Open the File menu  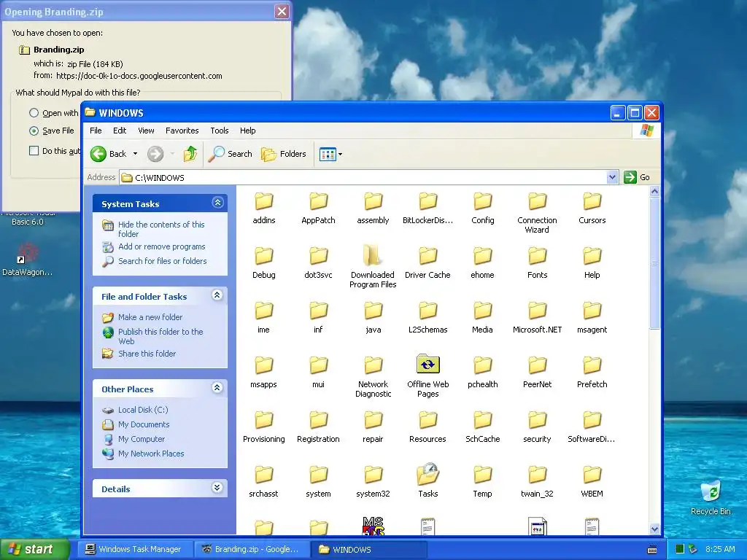[x=96, y=131]
